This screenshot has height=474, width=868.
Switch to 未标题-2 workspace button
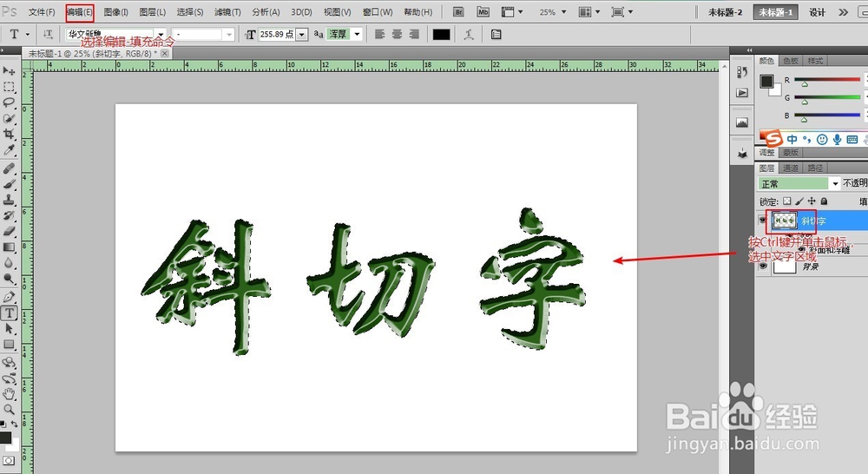[725, 12]
